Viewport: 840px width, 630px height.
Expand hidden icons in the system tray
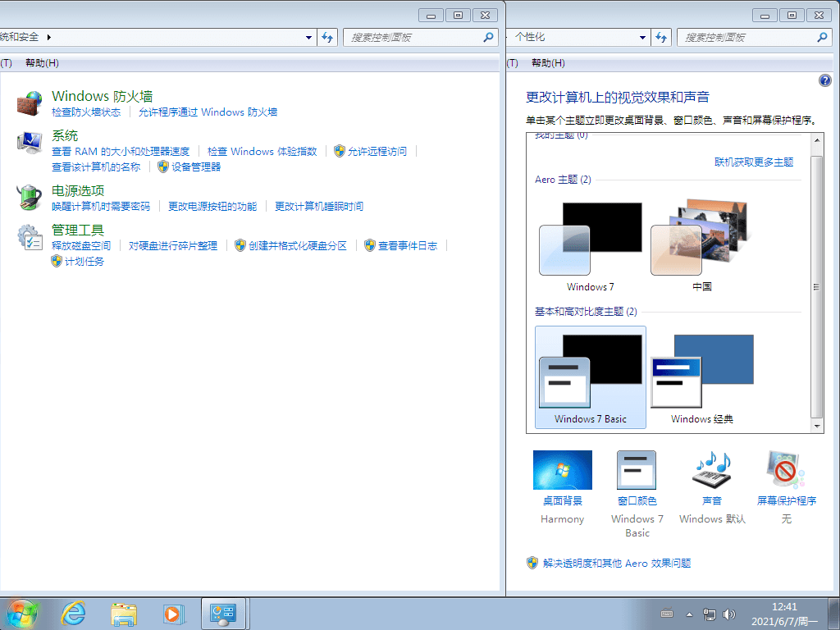(688, 613)
